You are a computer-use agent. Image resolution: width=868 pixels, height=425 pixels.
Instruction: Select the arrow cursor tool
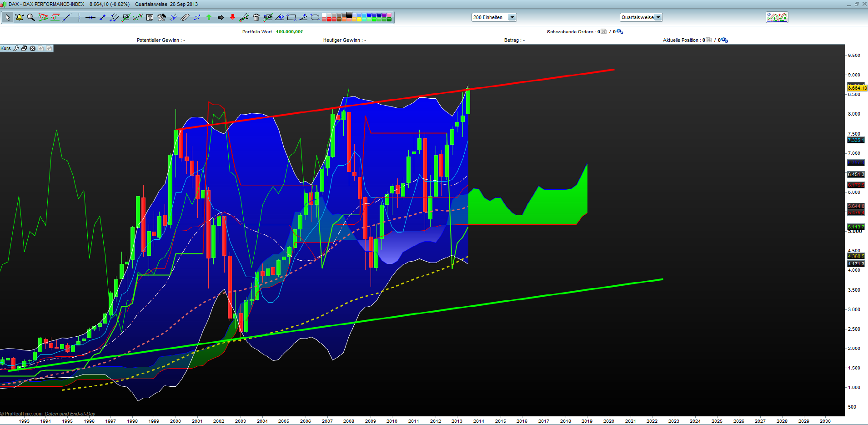click(x=8, y=17)
